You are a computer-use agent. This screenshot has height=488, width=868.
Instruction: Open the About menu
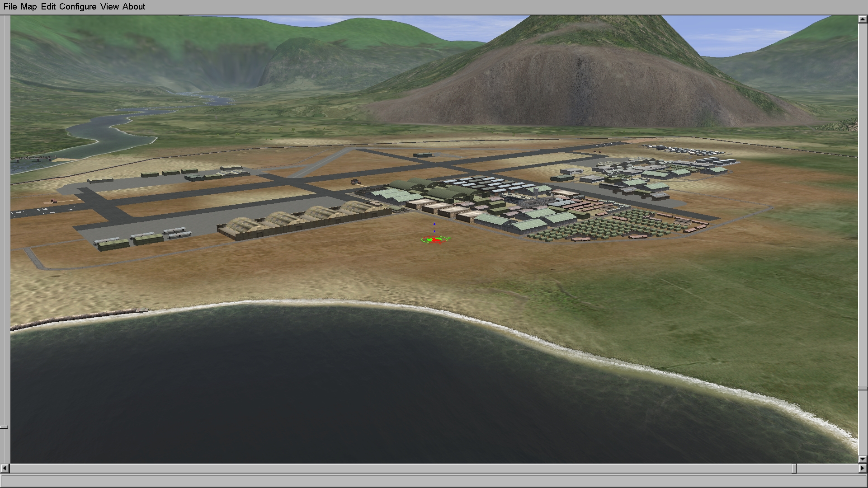pos(134,7)
